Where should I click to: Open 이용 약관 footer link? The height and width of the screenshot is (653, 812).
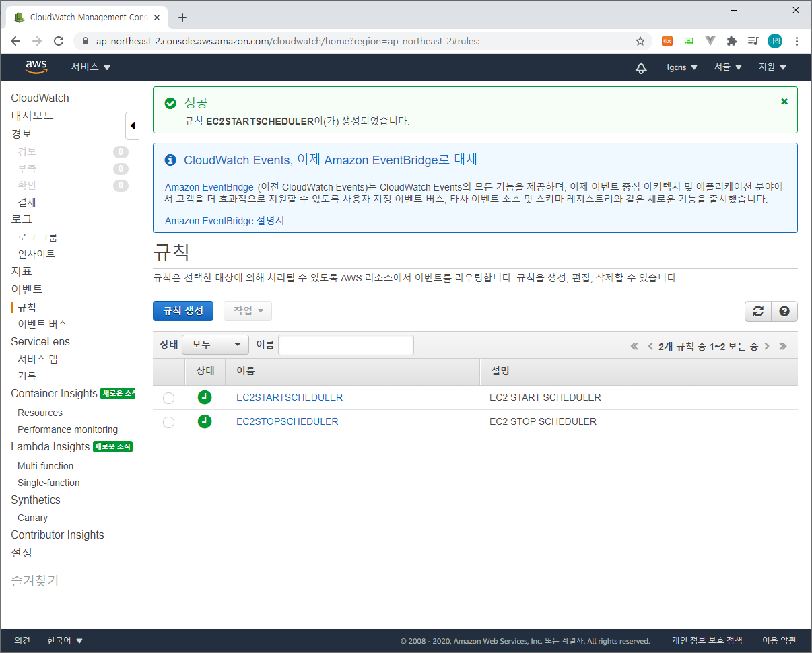click(x=779, y=641)
